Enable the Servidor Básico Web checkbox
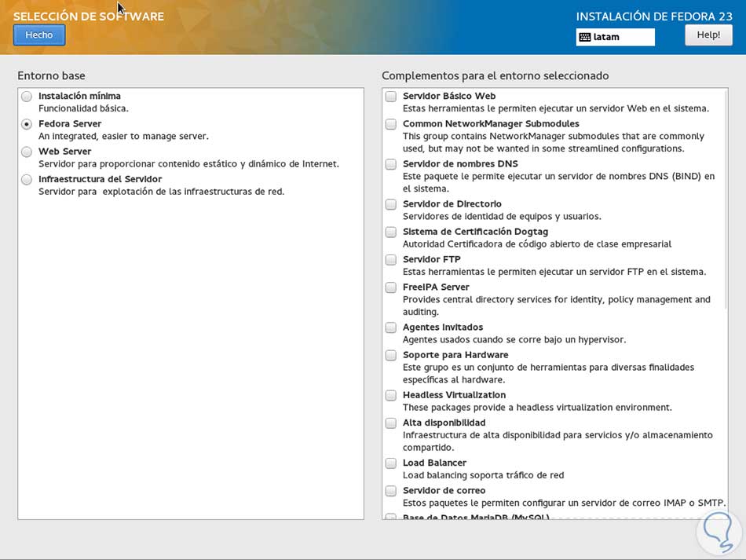The image size is (746, 560). pos(390,97)
